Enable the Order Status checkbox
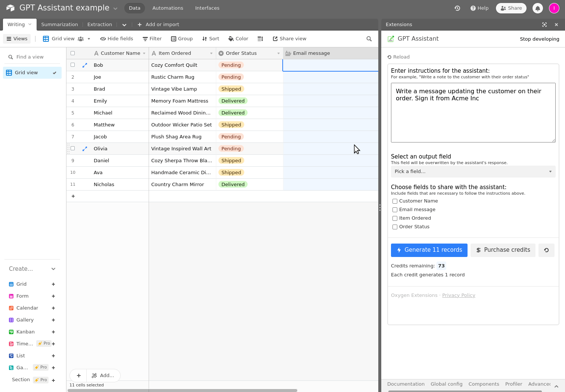 395,227
